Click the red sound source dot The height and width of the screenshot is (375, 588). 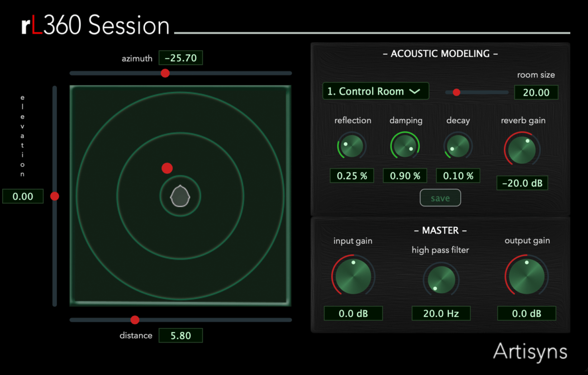point(167,168)
